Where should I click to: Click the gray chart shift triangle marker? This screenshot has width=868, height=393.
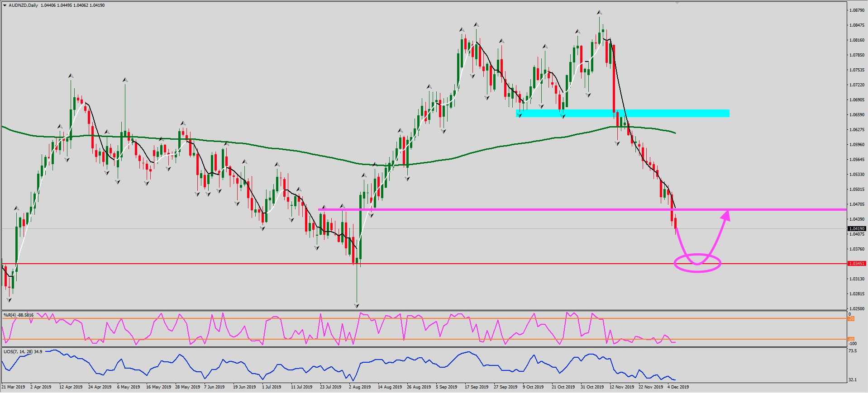pos(677,2)
